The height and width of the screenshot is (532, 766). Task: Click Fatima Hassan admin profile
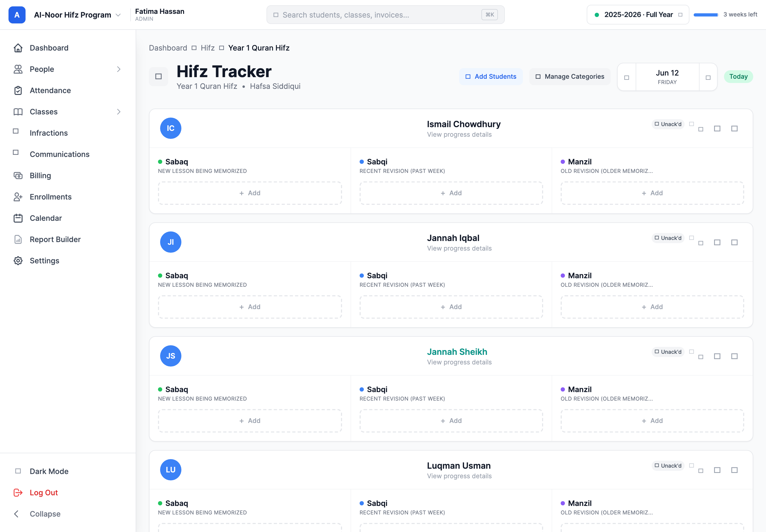tap(160, 15)
